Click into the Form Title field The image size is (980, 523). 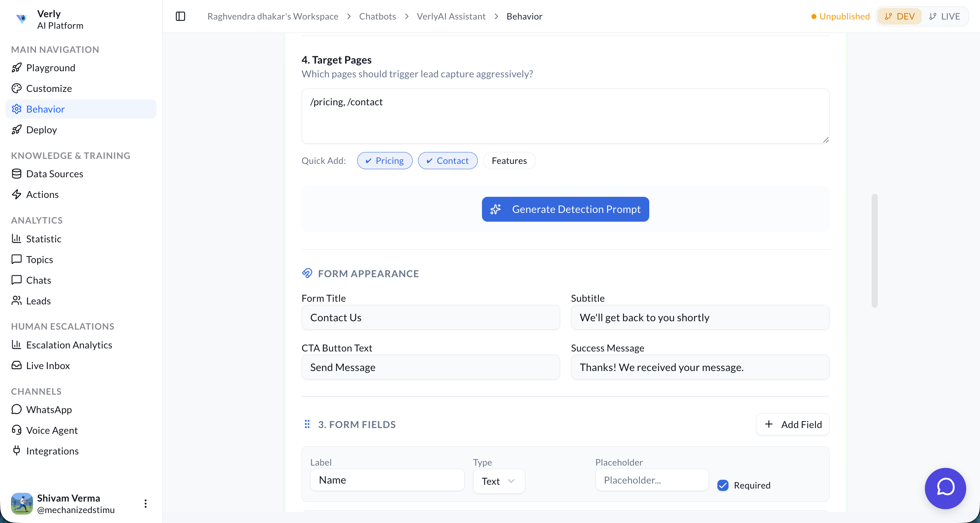(x=430, y=317)
